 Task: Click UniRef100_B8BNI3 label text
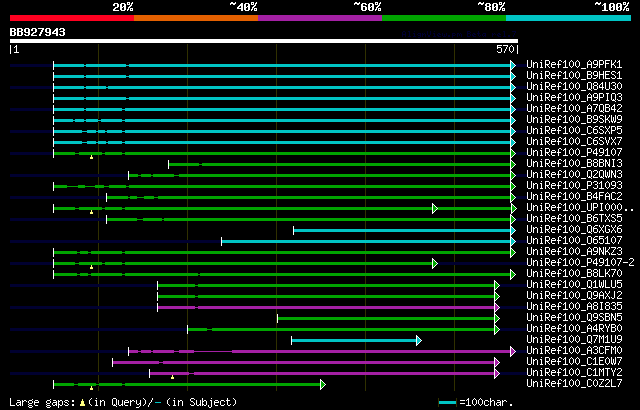pyautogui.click(x=574, y=164)
